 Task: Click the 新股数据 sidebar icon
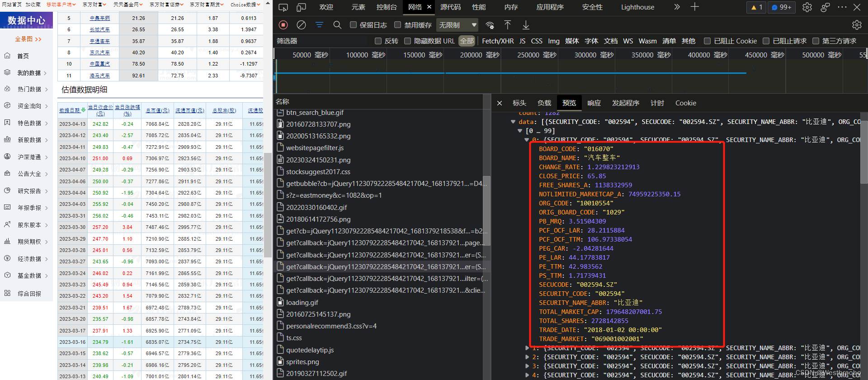(7, 139)
